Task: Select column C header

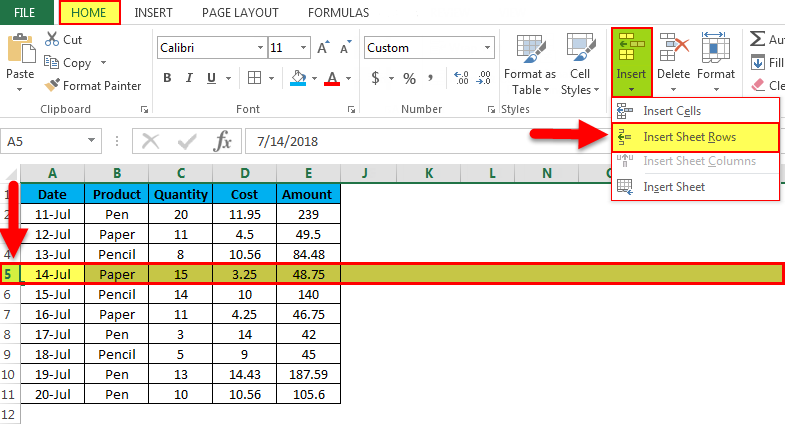Action: click(x=181, y=174)
